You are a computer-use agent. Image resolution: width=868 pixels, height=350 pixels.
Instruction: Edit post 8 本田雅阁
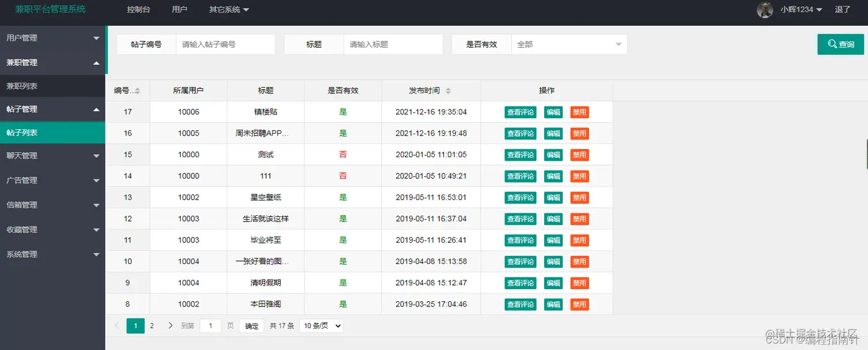(x=553, y=304)
